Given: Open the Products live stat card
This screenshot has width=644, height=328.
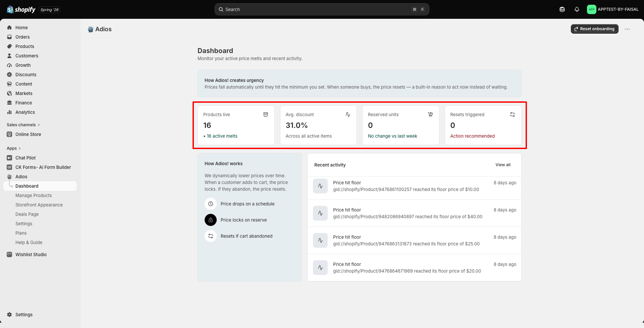Looking at the screenshot, I should (x=236, y=125).
